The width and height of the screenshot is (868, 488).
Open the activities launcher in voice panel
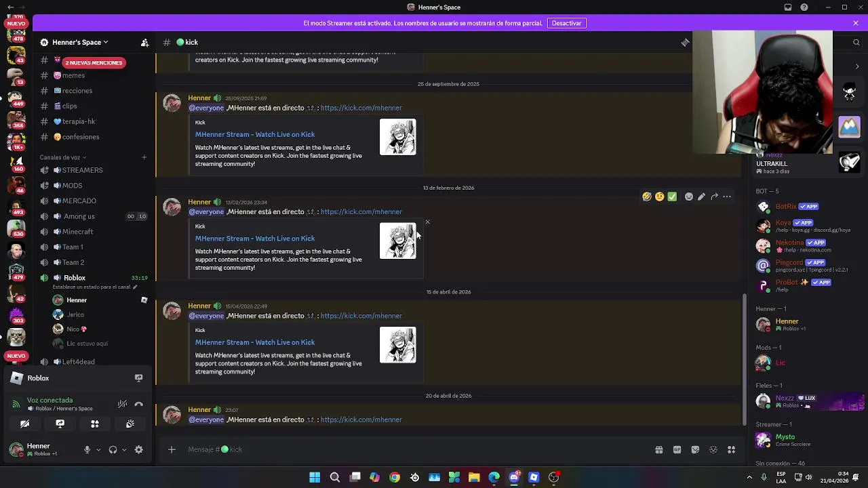tap(95, 424)
